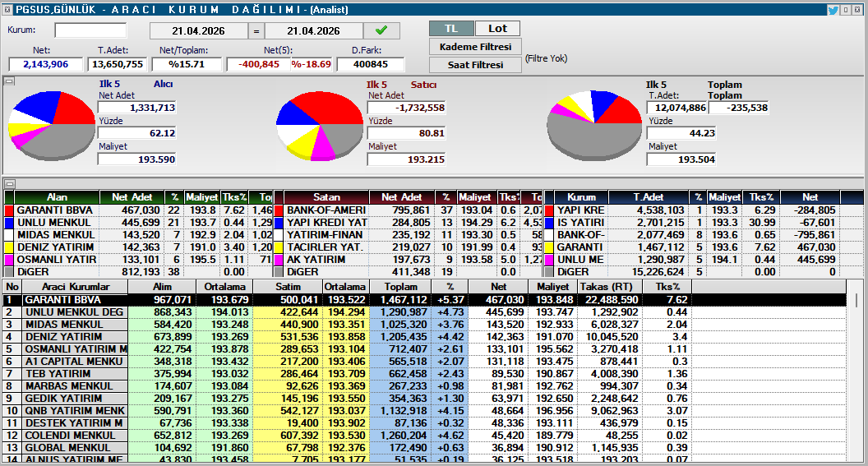Image resolution: width=868 pixels, height=466 pixels.
Task: Click the blue swatch next to IS YATIRI
Action: coord(549,223)
